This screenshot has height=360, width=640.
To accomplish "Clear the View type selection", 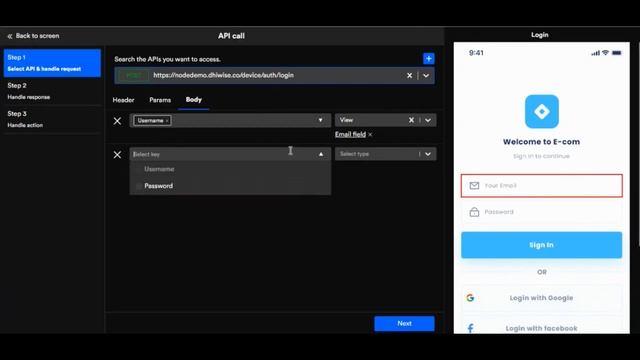I will point(411,120).
